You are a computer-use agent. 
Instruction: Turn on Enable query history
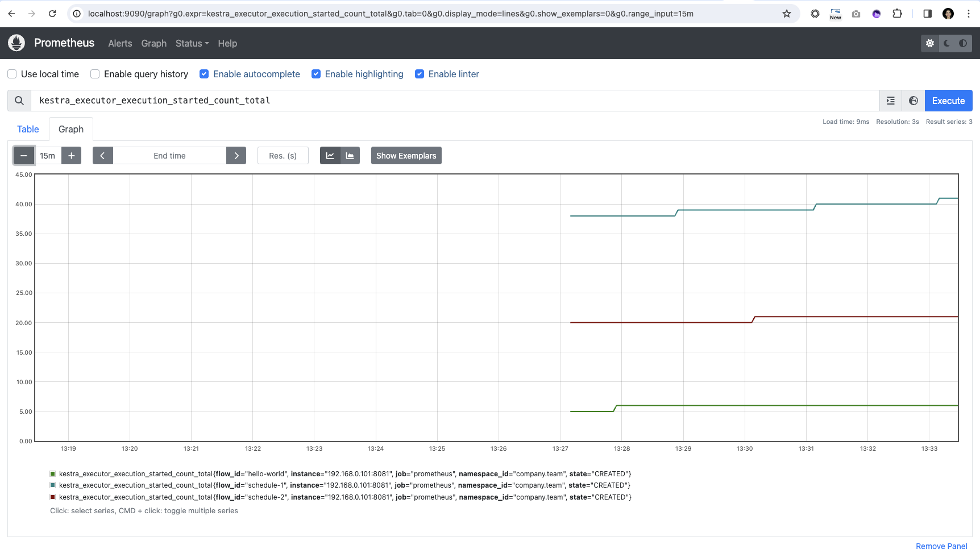tap(95, 74)
